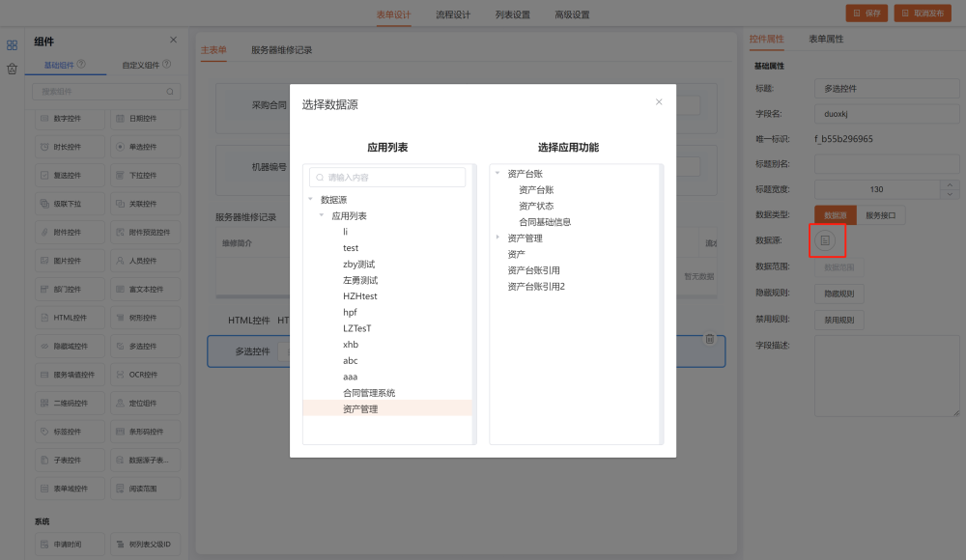Delete the 多选控件 field via trash icon
This screenshot has width=966, height=560.
[710, 339]
